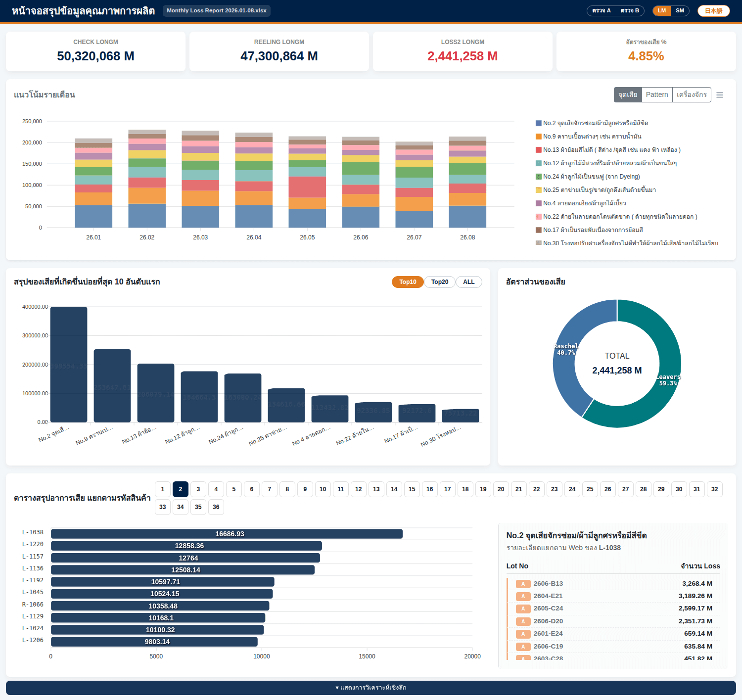Click the A badge beside 2606-D20
Image resolution: width=742 pixels, height=700 pixels.
point(523,621)
